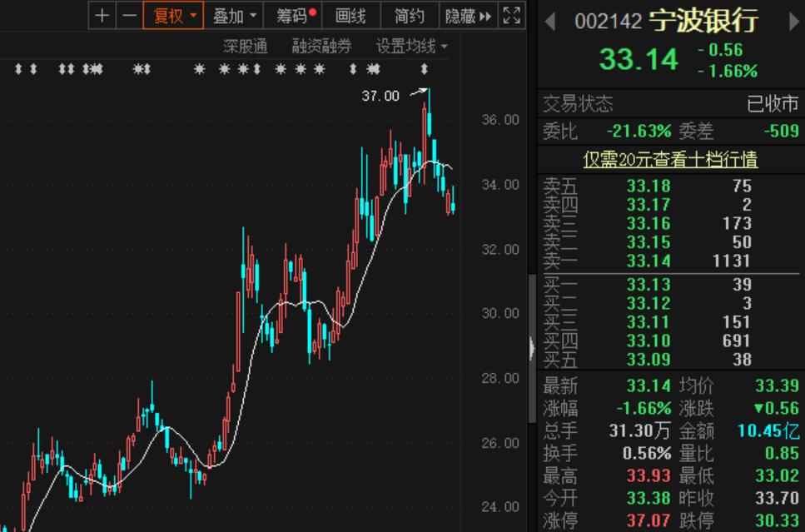Click the zoom out (−) chart icon
Screen dimensions: 805x532
[x=128, y=15]
